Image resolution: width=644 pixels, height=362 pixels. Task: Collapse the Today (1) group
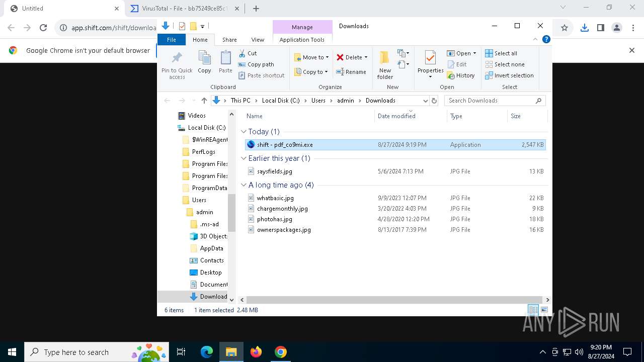click(244, 132)
